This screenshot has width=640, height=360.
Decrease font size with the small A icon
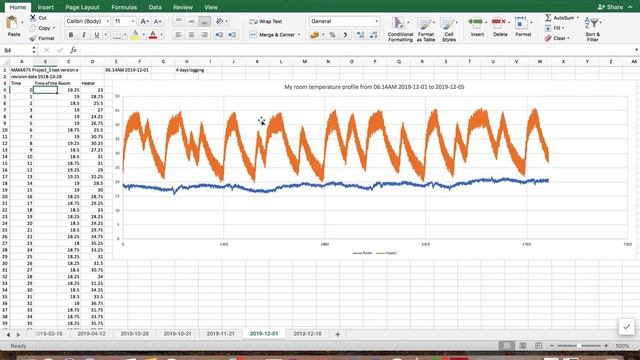[157, 21]
